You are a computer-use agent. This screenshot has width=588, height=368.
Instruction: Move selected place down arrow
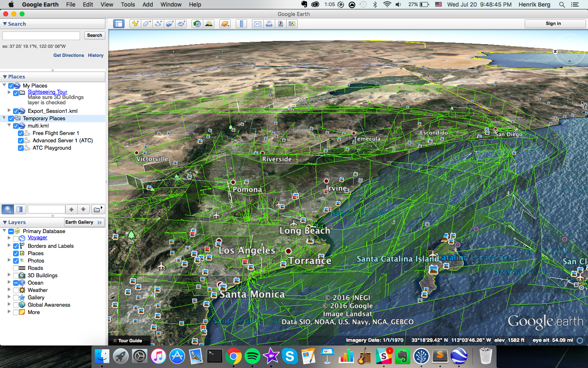tap(83, 209)
